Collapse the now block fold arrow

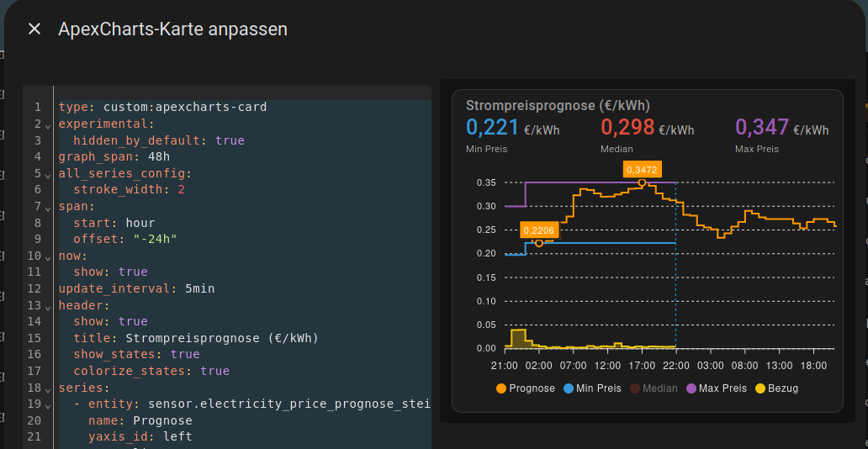pos(48,257)
